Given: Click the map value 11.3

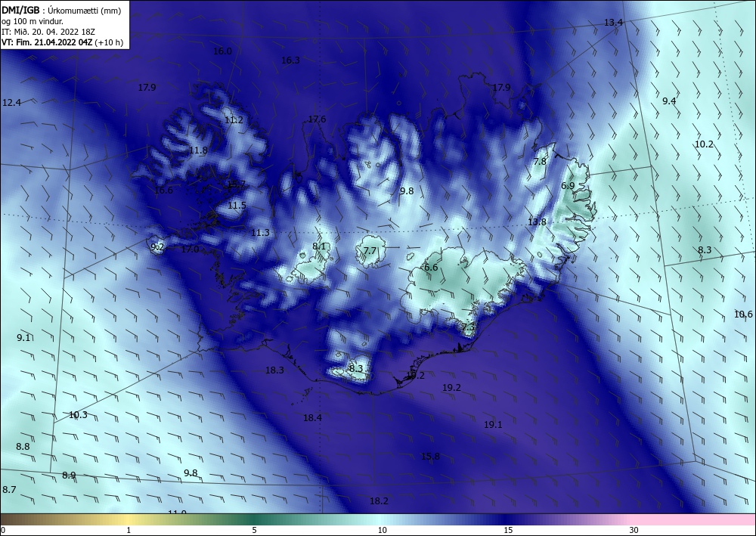Looking at the screenshot, I should pyautogui.click(x=260, y=233).
